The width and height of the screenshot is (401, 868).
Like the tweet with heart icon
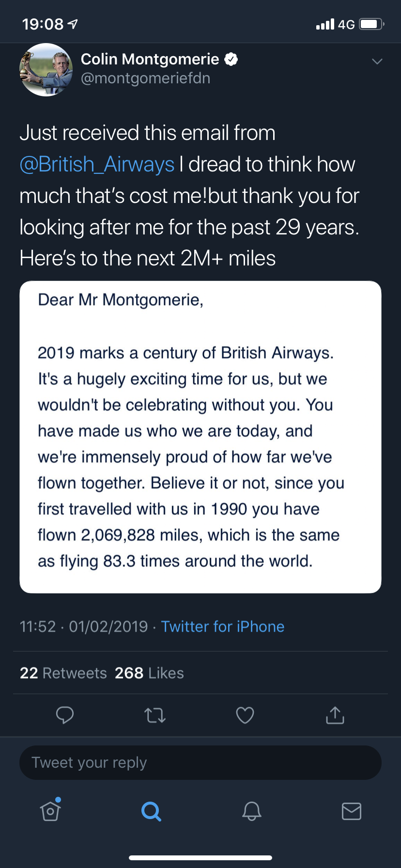pyautogui.click(x=245, y=715)
